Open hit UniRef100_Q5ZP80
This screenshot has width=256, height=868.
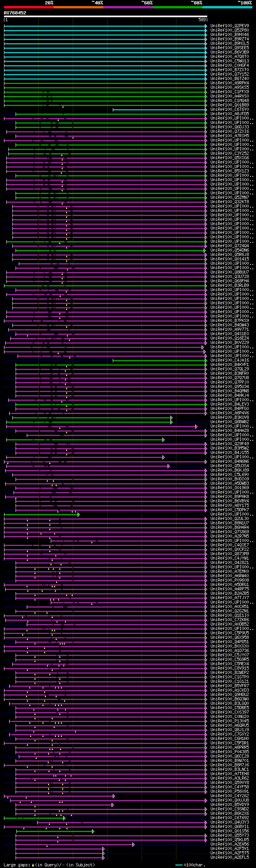[230, 30]
